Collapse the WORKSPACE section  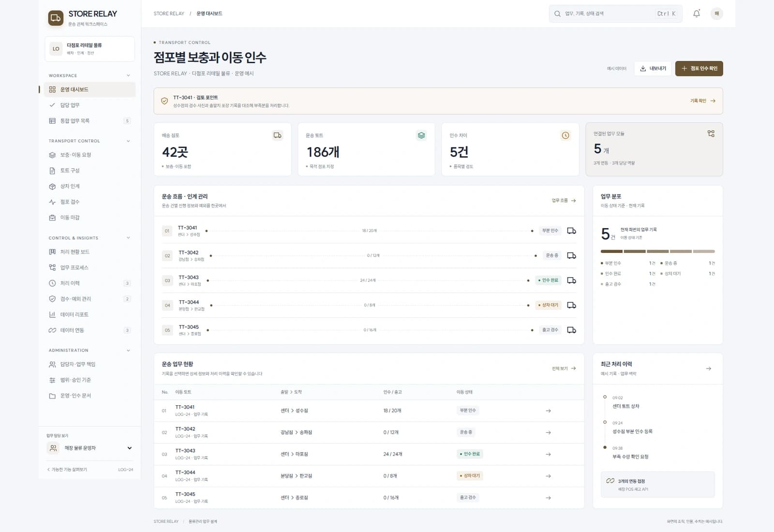[x=128, y=75]
